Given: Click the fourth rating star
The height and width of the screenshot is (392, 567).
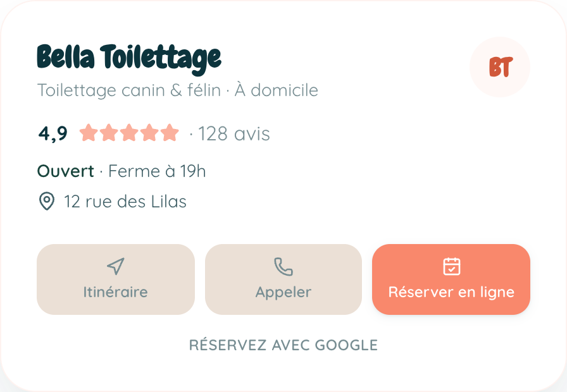Looking at the screenshot, I should click(149, 133).
